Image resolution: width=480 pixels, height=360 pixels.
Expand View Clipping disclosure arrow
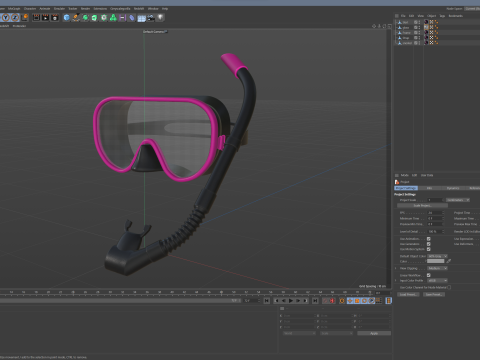tap(396, 268)
